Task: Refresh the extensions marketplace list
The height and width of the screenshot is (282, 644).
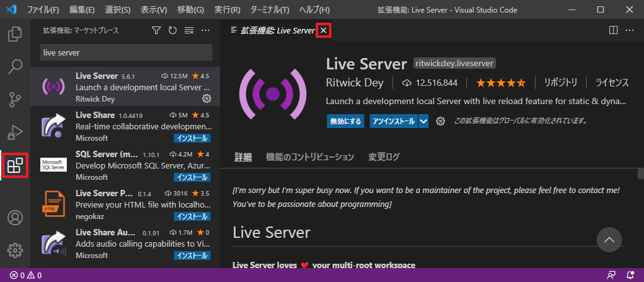Action: (x=173, y=30)
